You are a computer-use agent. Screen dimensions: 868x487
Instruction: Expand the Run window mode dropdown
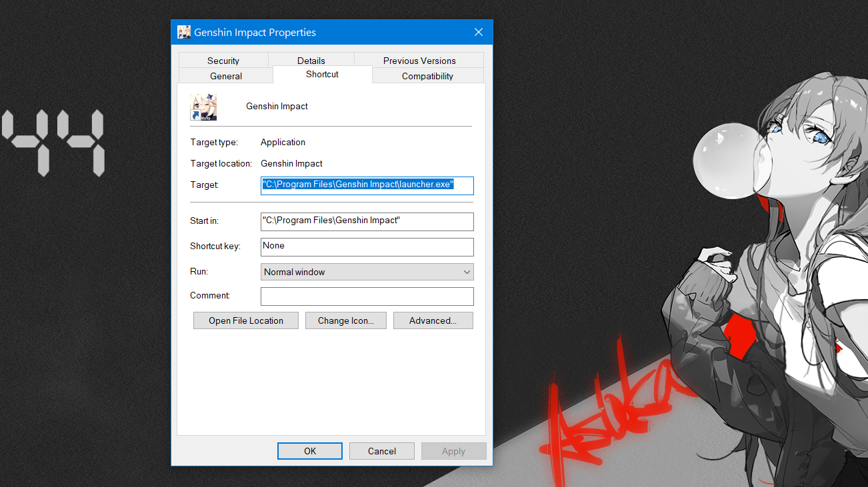tap(367, 272)
